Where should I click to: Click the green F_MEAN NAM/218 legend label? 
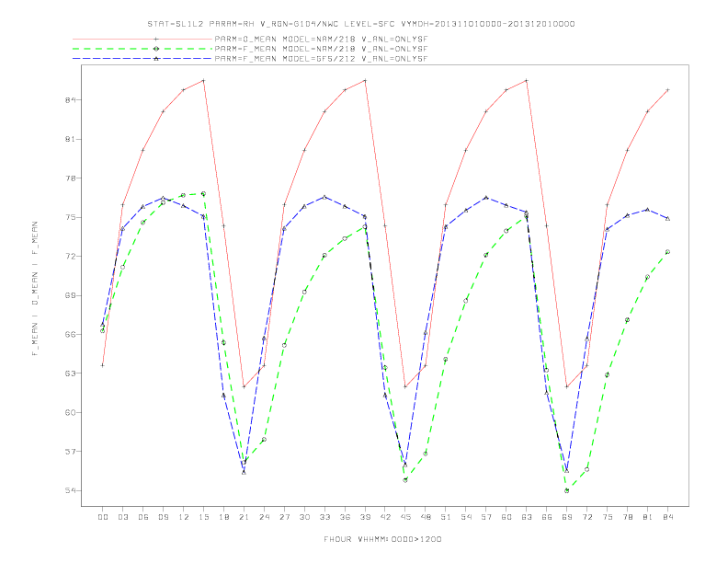(321, 49)
